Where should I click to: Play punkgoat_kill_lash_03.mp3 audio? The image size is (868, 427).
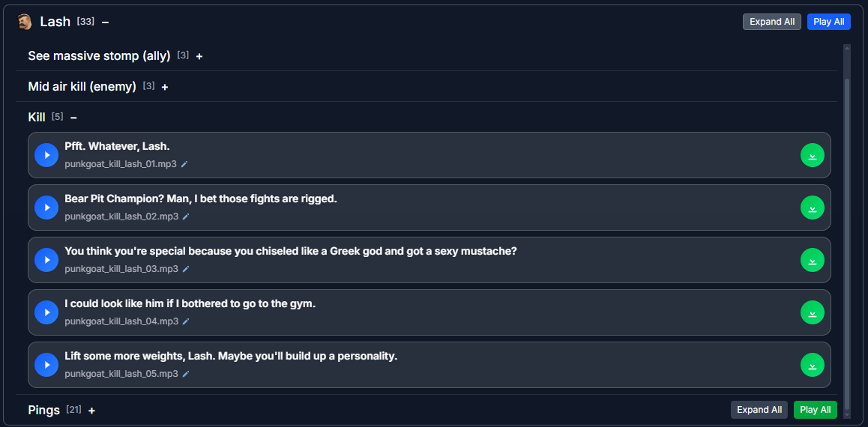[46, 260]
